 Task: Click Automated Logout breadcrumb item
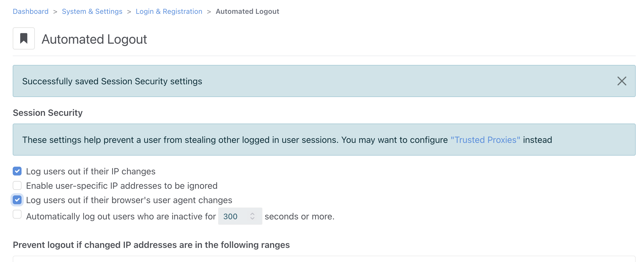247,11
